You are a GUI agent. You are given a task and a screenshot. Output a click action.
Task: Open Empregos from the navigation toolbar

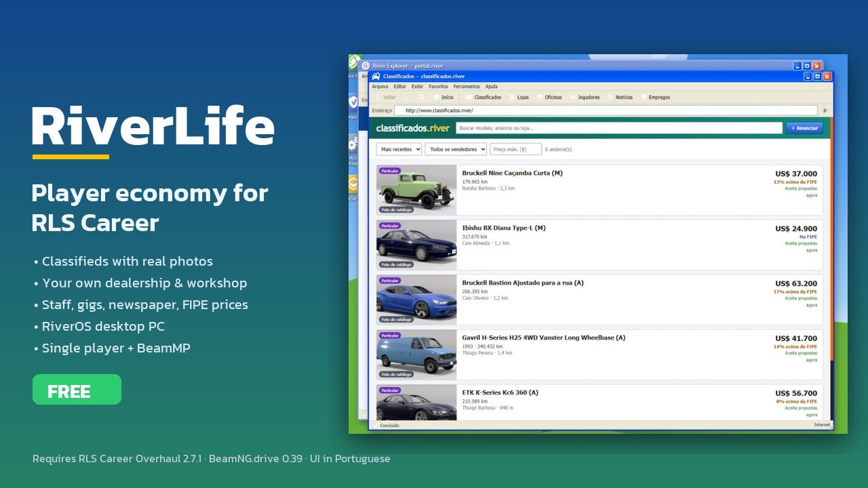[655, 97]
